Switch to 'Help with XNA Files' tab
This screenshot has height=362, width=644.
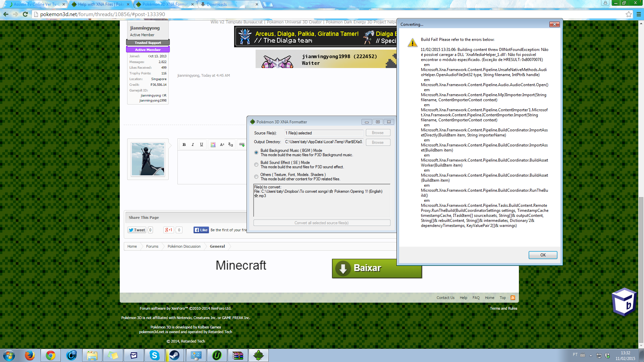(101, 4)
